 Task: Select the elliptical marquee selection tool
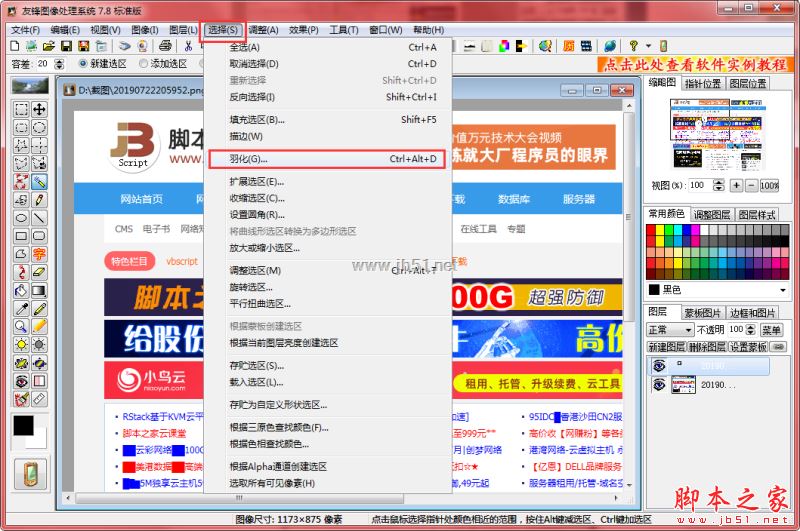tap(39, 128)
